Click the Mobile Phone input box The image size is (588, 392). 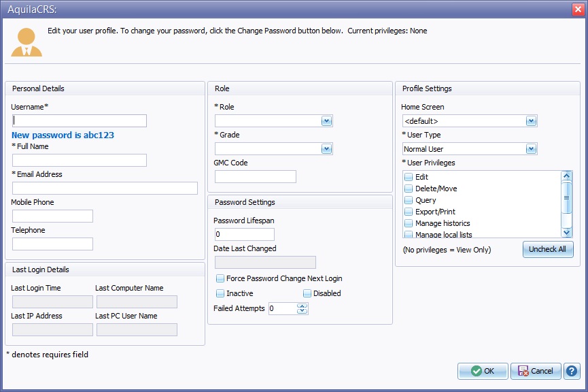point(52,216)
